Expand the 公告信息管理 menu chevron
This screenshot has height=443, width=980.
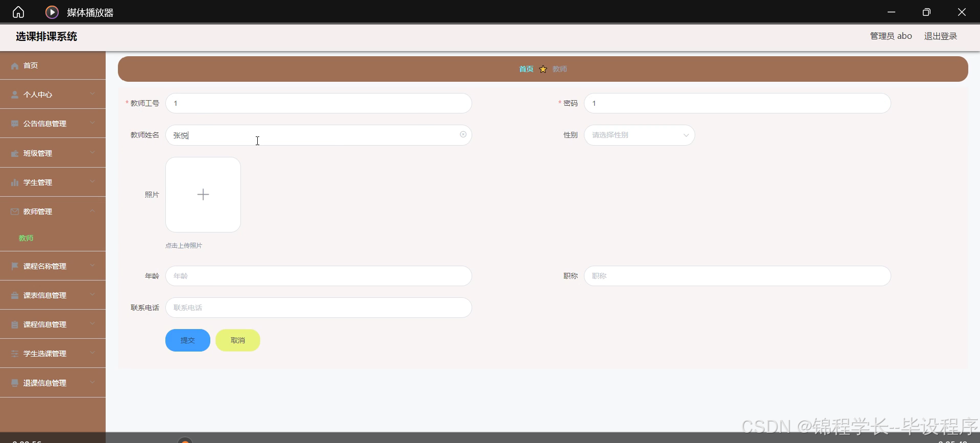[92, 123]
